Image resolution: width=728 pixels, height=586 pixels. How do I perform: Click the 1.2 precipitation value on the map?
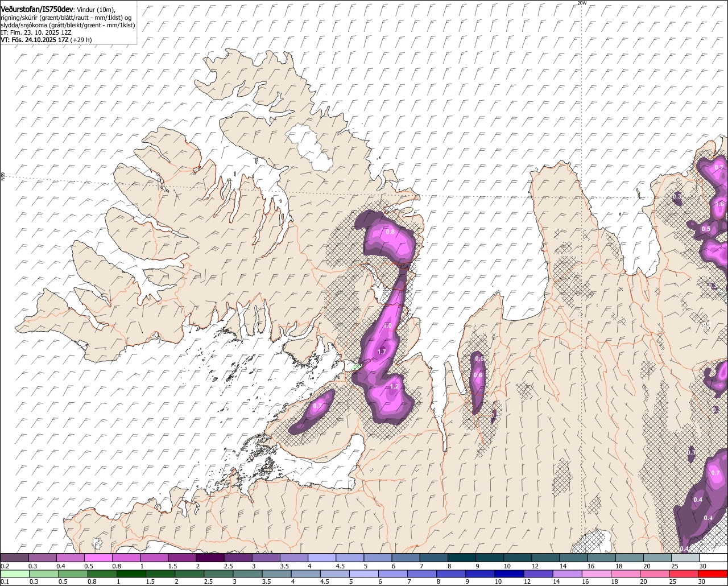[394, 387]
